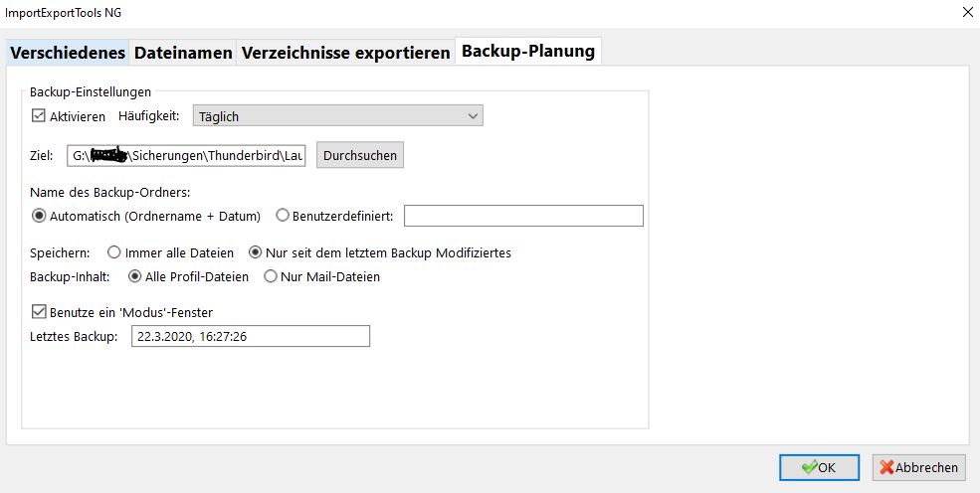Viewport: 980px width, 493px height.
Task: Click the Letztes Backup date field
Action: 250,337
